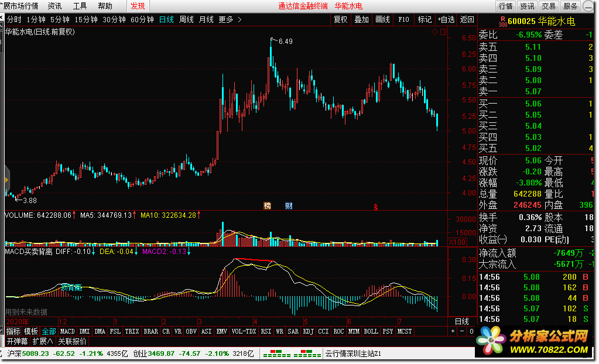
Task: Switch to 60分钟 period
Action: pyautogui.click(x=142, y=19)
